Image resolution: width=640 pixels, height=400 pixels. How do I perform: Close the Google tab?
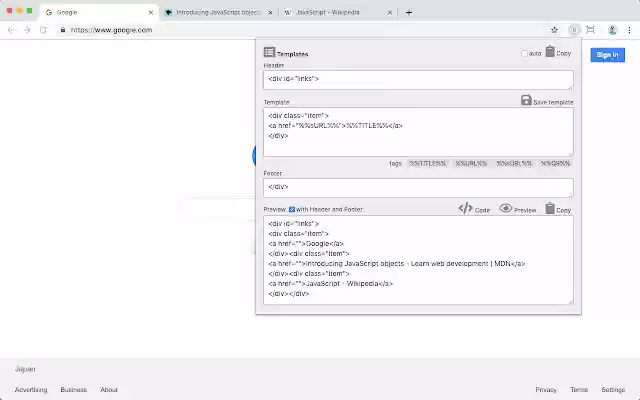click(x=151, y=13)
